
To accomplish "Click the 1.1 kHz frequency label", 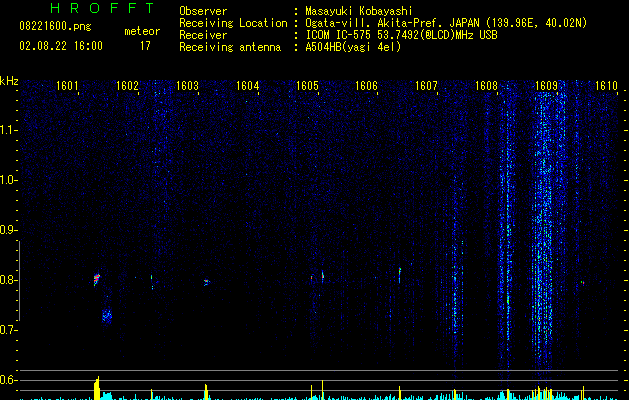I will click(8, 130).
